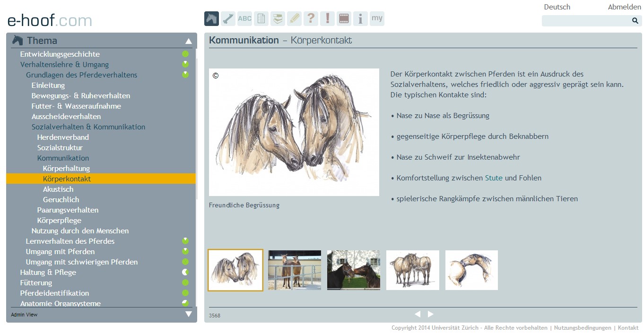Collapse Thema panel with up arrow
The width and height of the screenshot is (644, 333).
[189, 41]
